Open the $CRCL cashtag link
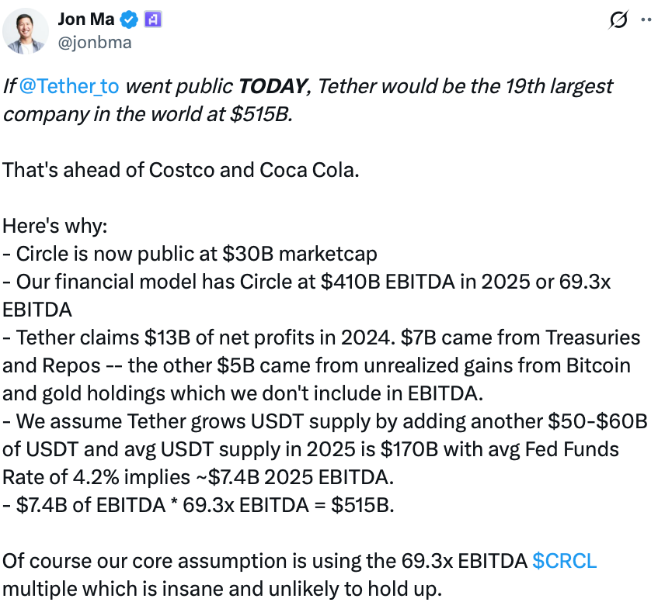653x600 pixels. [564, 561]
